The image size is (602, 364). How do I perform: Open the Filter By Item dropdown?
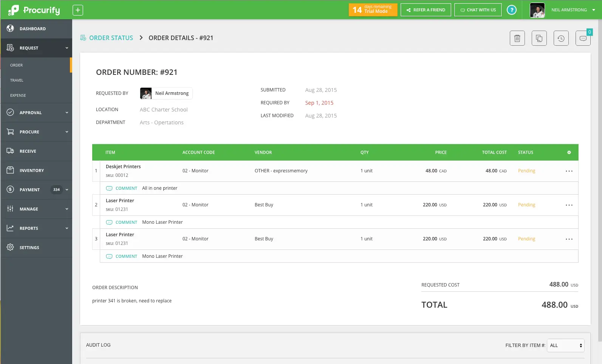565,345
